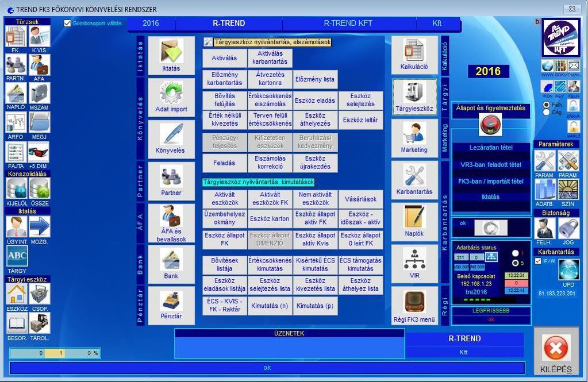This screenshot has width=588, height=382.
Task: Open Értékcsökkenés elszámolás
Action: [270, 100]
